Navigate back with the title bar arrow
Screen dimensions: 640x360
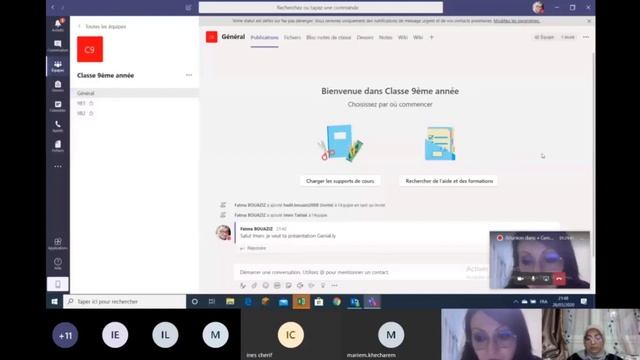pyautogui.click(x=53, y=7)
